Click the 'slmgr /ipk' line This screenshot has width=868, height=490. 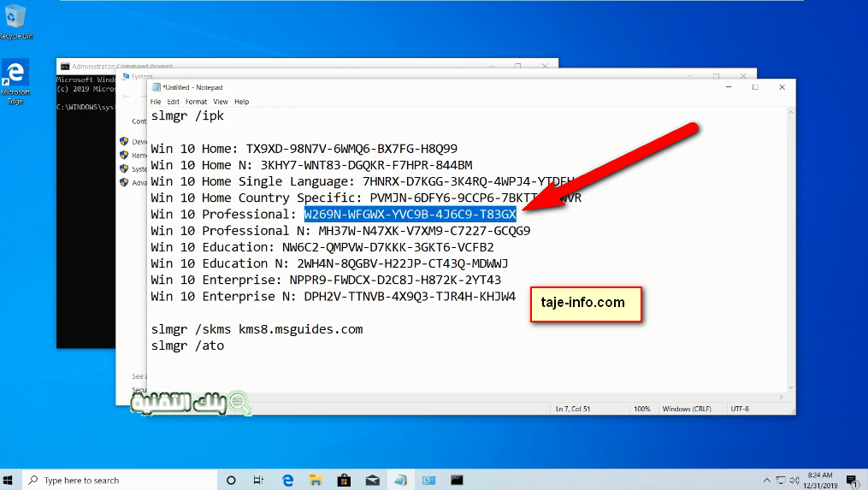click(x=187, y=115)
